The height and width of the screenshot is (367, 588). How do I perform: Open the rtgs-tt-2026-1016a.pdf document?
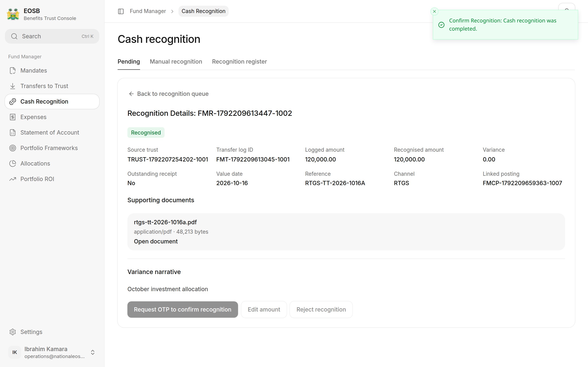click(x=156, y=242)
